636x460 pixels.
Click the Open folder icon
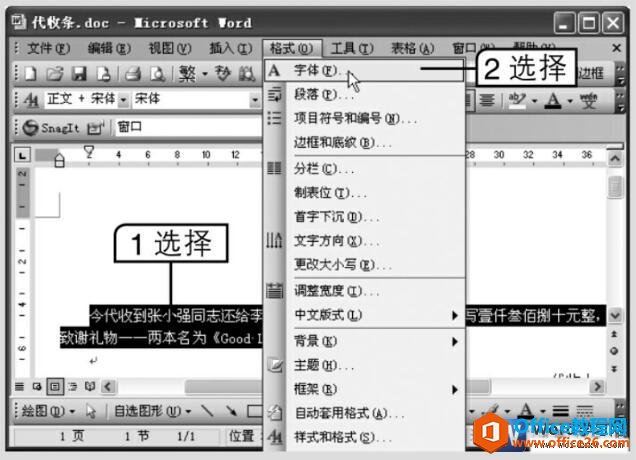(x=54, y=74)
